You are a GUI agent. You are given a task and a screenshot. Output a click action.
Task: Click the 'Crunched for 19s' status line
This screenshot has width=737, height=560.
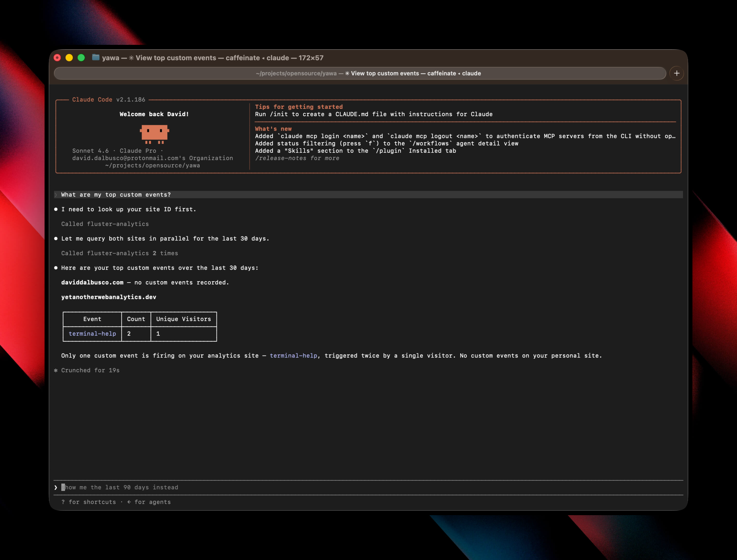87,370
